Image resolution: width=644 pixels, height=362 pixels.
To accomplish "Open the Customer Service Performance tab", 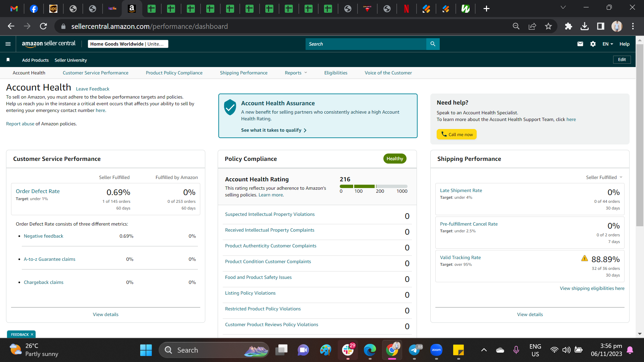I will (95, 73).
